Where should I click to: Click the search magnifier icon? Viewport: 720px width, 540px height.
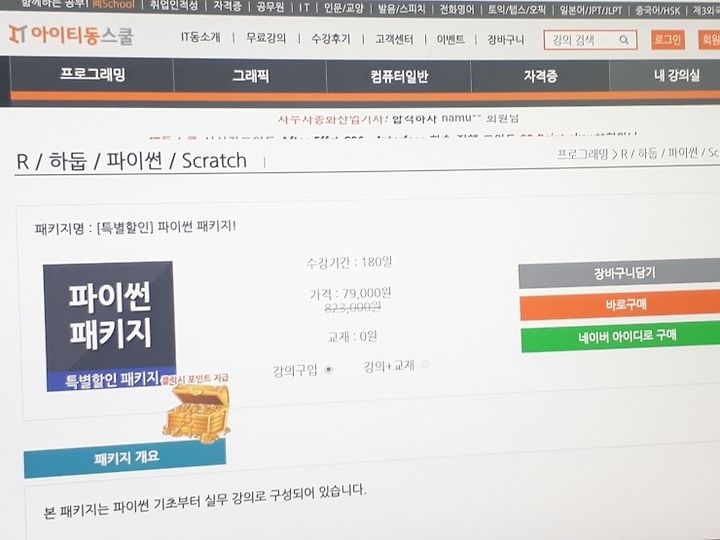point(623,40)
